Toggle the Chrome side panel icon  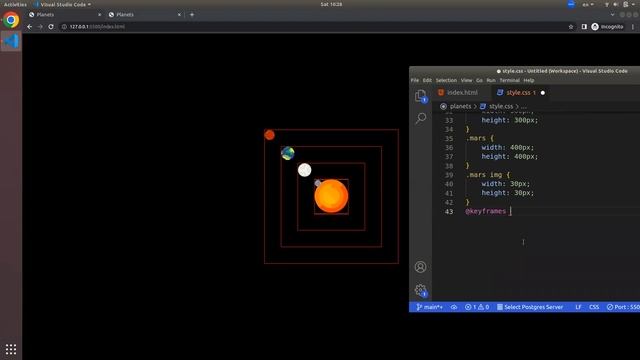(584, 27)
